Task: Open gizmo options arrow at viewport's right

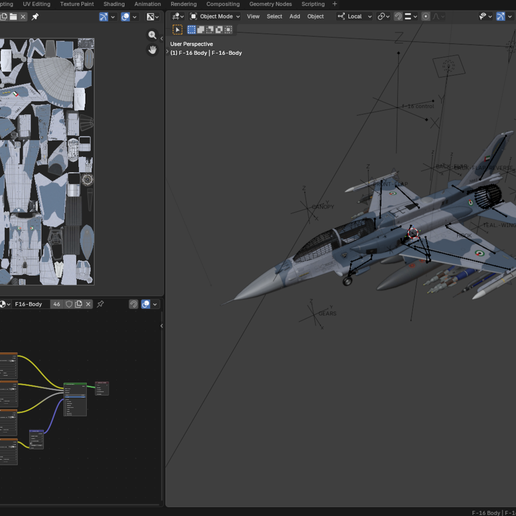Action: [x=510, y=16]
